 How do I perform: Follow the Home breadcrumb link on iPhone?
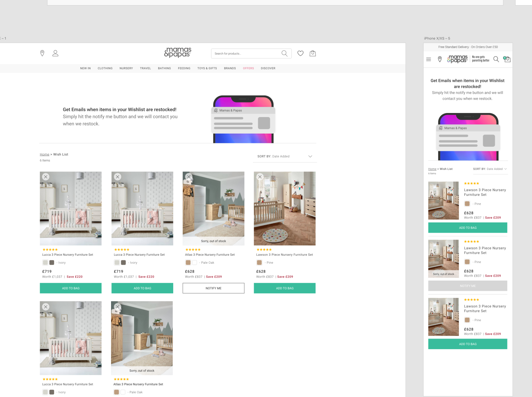tap(432, 169)
